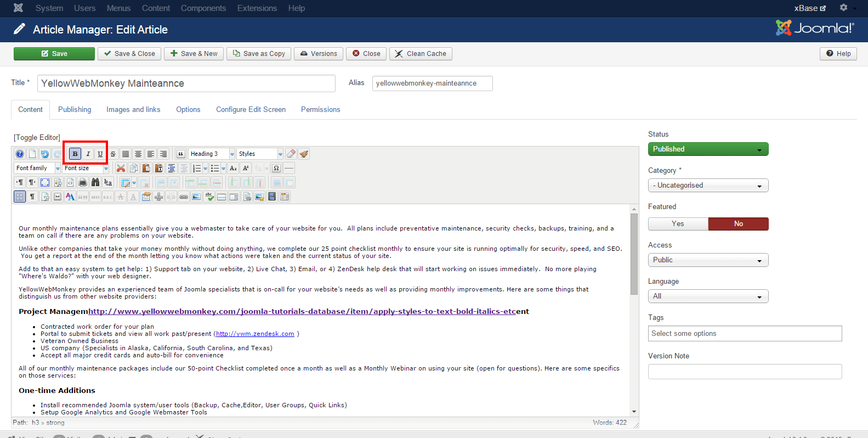Toggle Editor link above toolbar
The image size is (868, 438).
click(37, 137)
